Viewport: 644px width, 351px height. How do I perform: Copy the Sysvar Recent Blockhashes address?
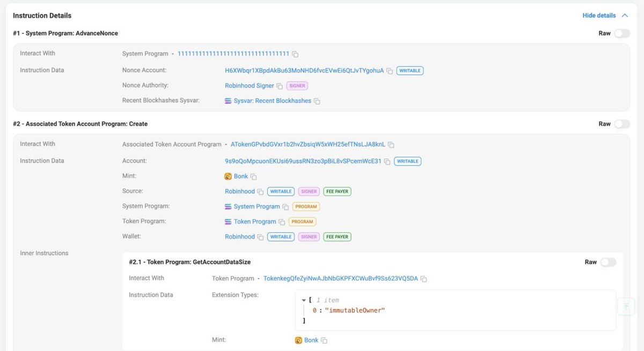[x=317, y=101]
